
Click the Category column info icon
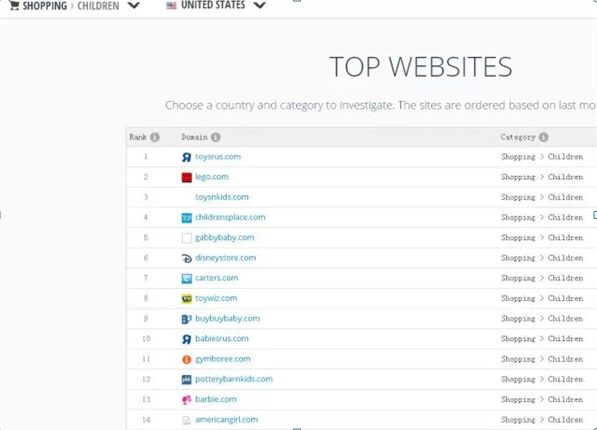point(544,137)
